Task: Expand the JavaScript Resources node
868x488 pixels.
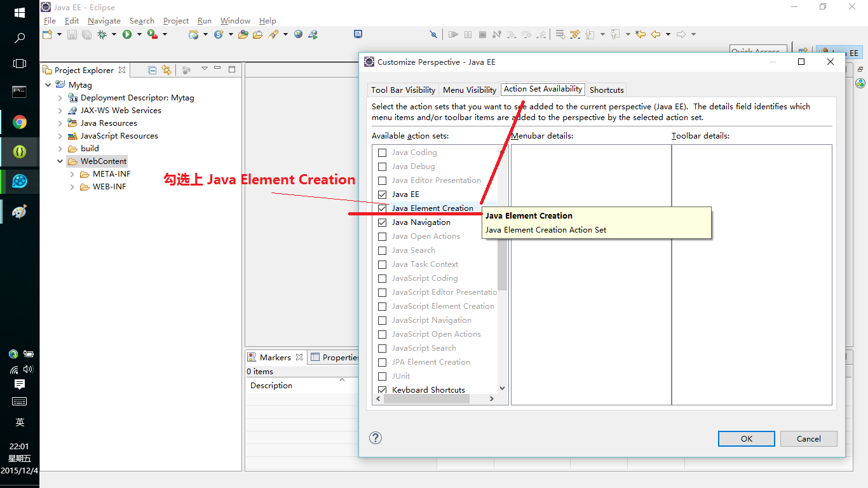Action: point(60,136)
